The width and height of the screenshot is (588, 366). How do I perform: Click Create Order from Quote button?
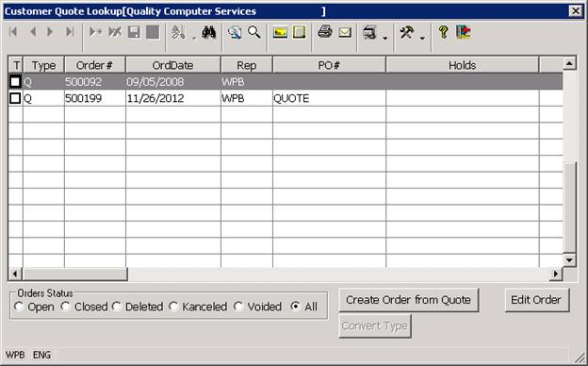pos(409,300)
